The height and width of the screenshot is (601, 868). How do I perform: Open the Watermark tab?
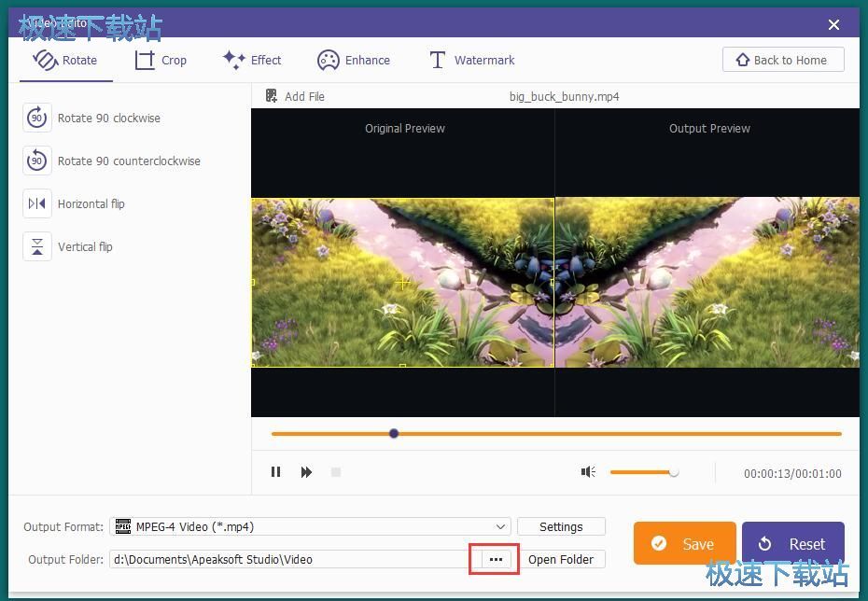click(x=472, y=61)
